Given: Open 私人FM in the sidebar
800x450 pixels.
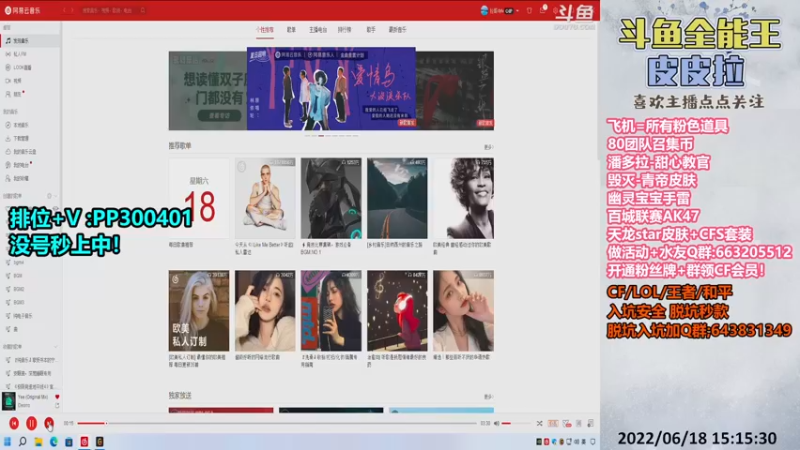Looking at the screenshot, I should coord(30,54).
